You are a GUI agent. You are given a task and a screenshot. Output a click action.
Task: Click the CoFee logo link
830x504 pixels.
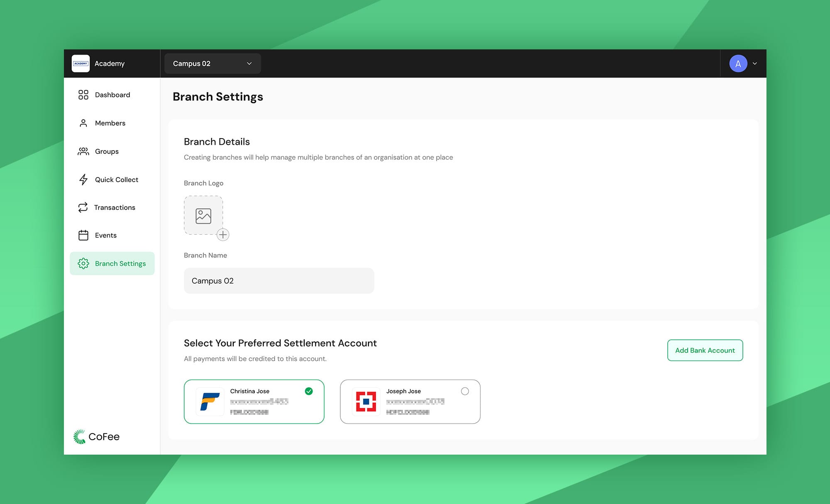96,437
